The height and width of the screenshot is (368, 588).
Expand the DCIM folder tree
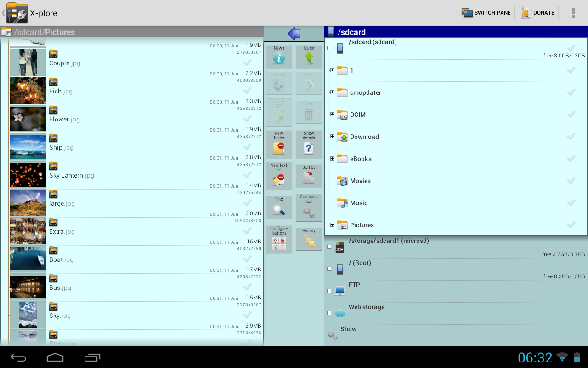(x=332, y=114)
